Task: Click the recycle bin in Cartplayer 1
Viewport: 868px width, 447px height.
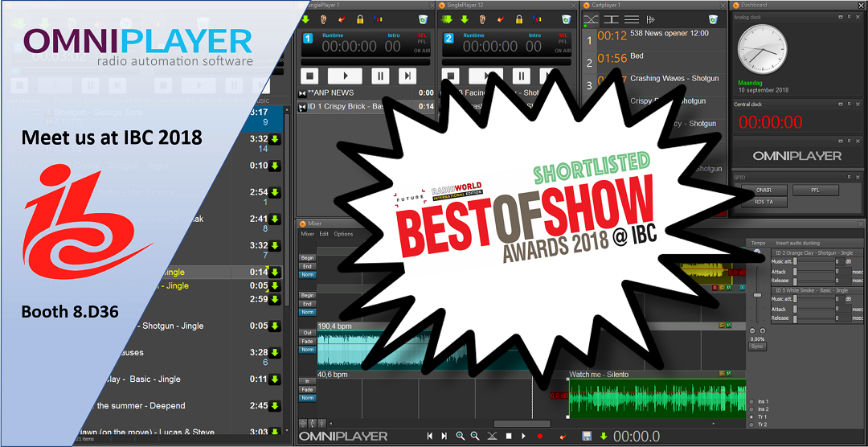Action: (714, 20)
